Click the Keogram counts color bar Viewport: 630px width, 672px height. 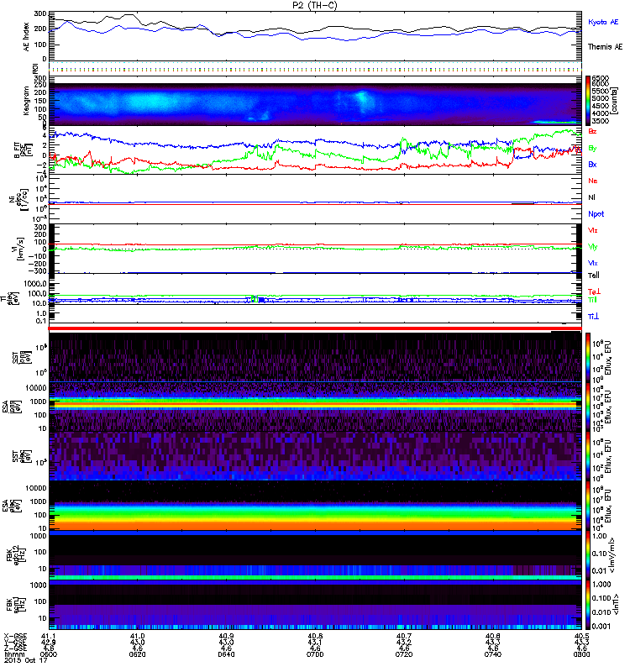589,100
